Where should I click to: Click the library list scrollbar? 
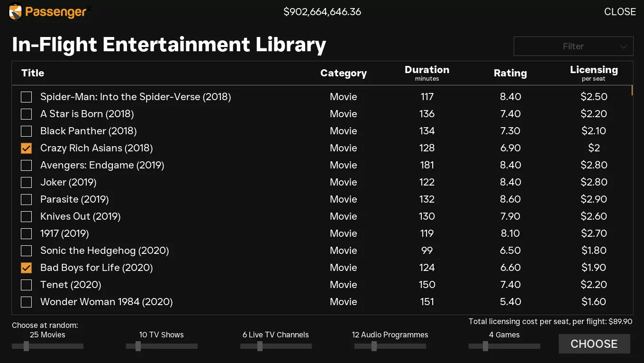(632, 90)
